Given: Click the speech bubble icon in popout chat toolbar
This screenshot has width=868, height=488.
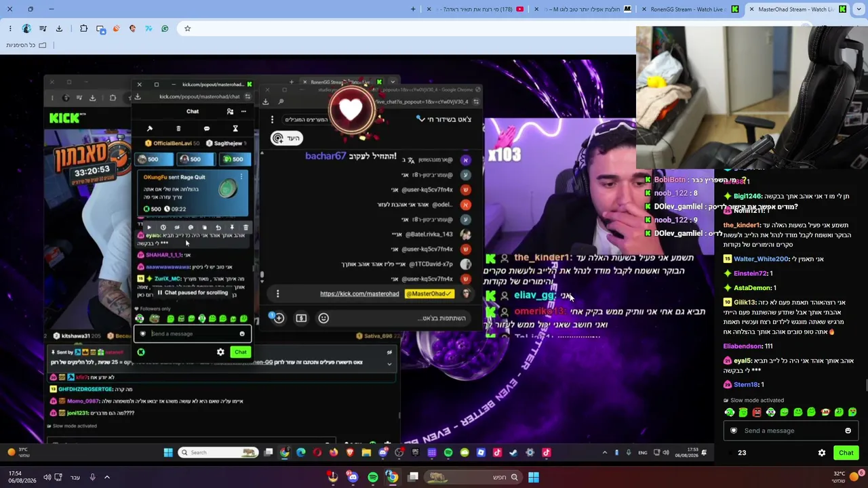Looking at the screenshot, I should tap(207, 128).
